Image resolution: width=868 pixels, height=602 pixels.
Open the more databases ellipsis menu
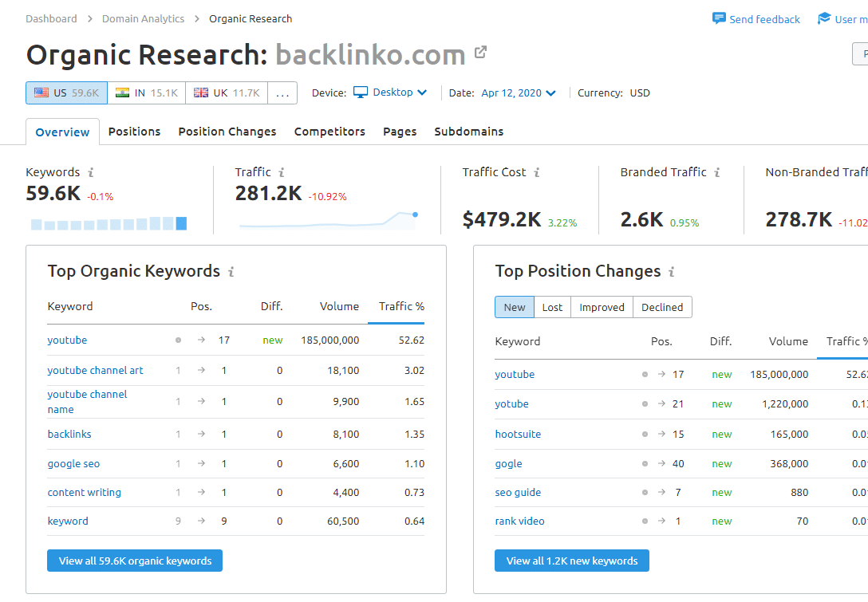point(282,93)
